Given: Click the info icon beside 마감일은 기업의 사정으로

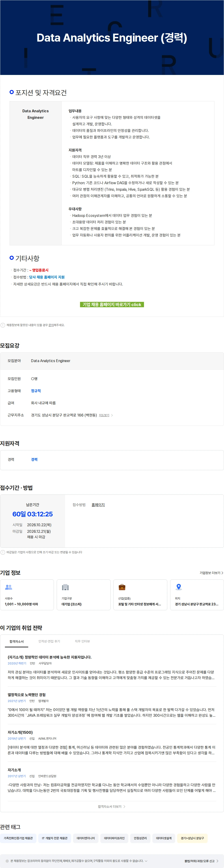Looking at the screenshot, I should 3,552.
